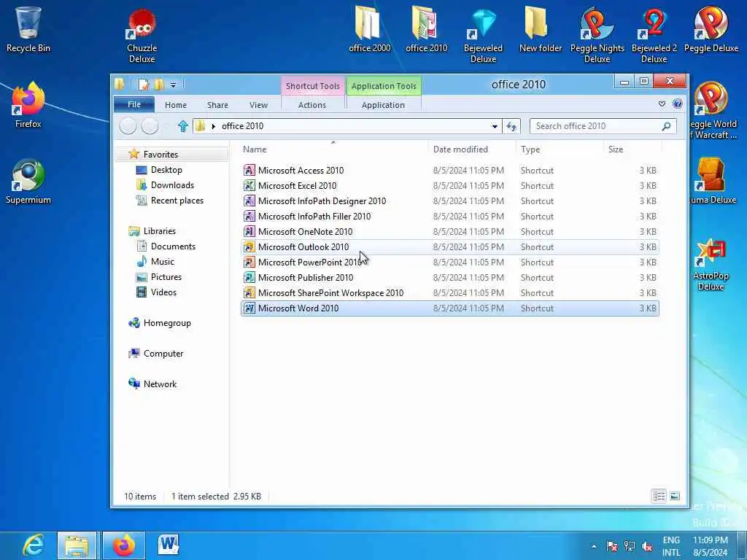Open AstroPop Deluxe desktop shortcut

[711, 265]
